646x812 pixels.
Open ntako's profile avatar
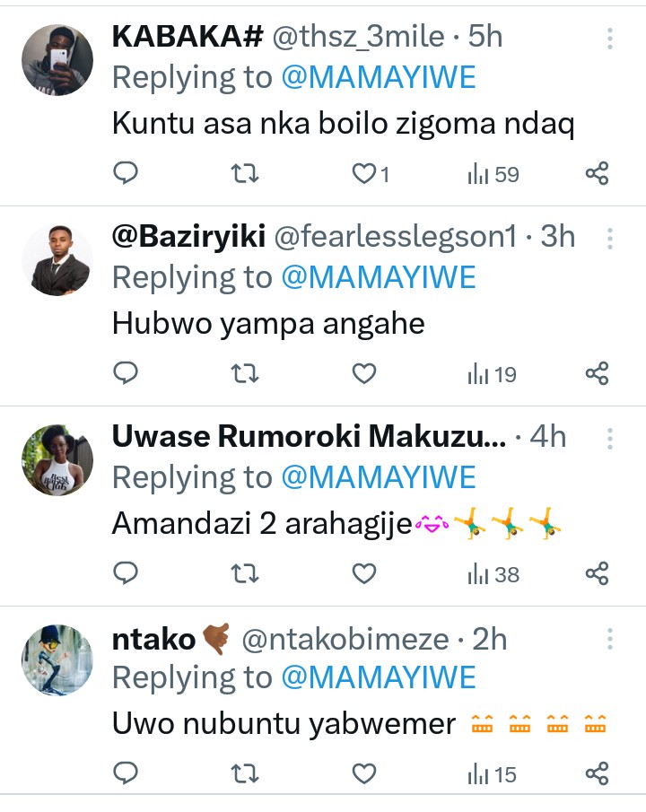coord(57,660)
